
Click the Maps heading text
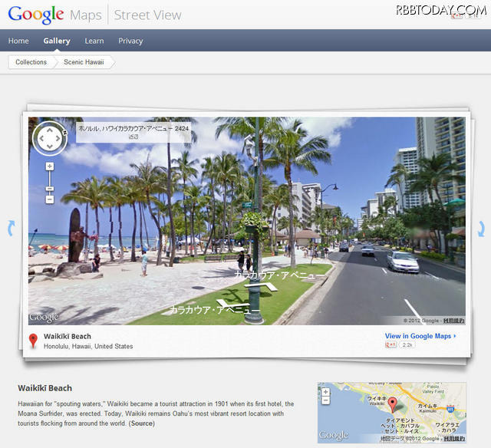coord(86,15)
